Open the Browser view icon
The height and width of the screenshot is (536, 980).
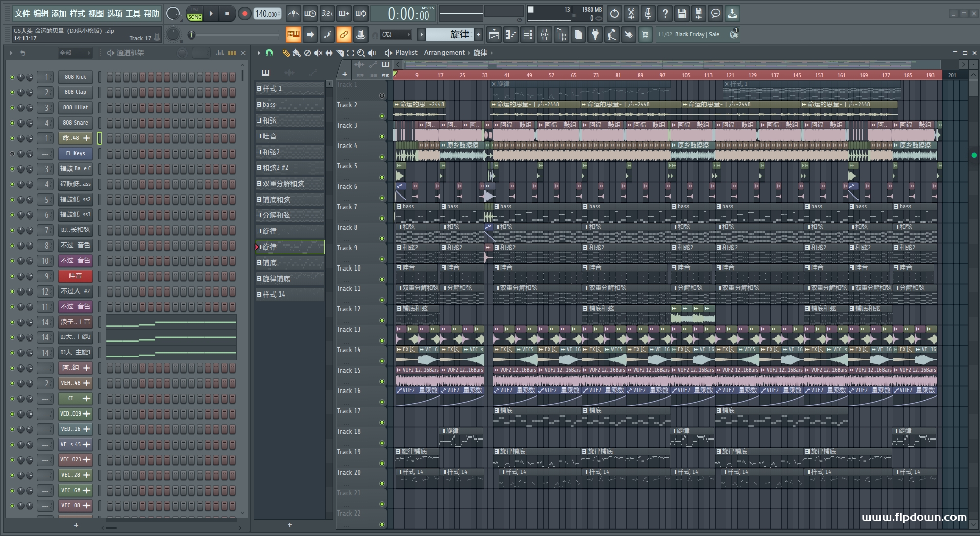561,35
